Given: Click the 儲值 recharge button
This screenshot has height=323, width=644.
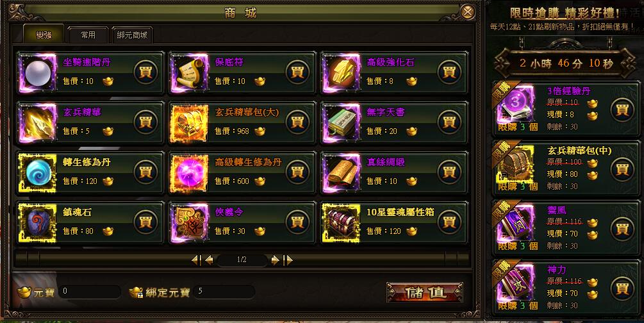Looking at the screenshot, I should 425,292.
